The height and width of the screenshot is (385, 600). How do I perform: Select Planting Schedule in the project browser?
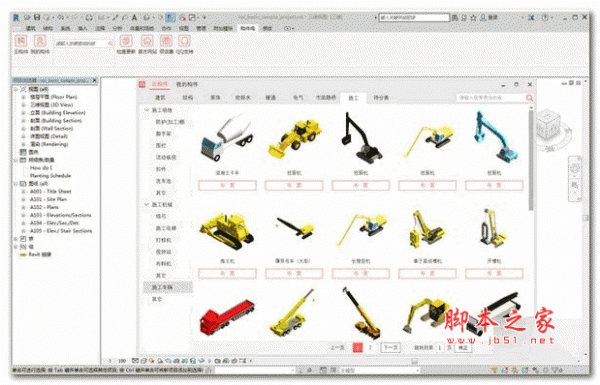point(51,176)
